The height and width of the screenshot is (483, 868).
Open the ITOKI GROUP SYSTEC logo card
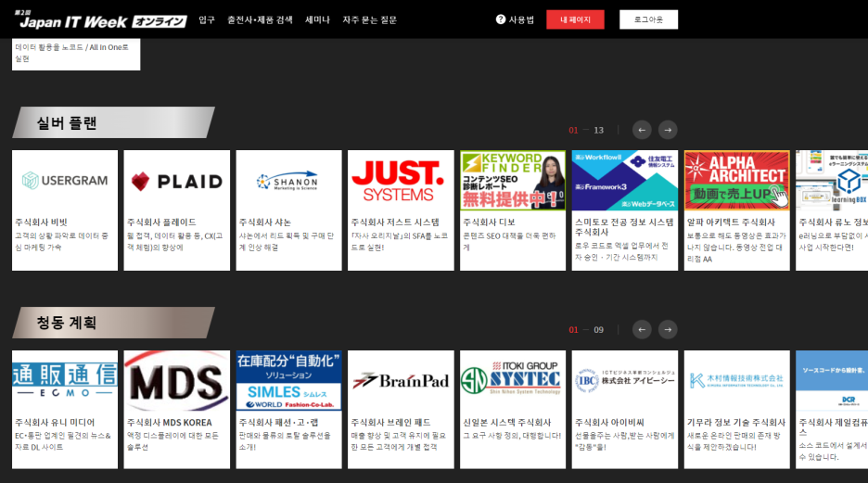(513, 381)
